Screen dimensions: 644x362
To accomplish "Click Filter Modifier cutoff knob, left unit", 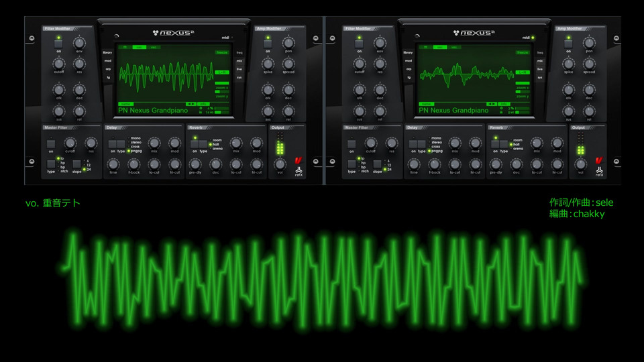I will (x=59, y=64).
